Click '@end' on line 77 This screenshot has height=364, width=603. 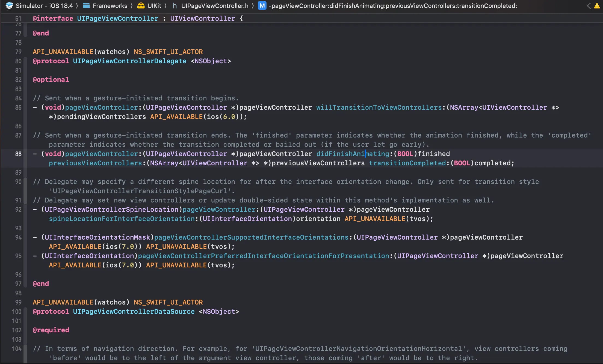point(41,33)
